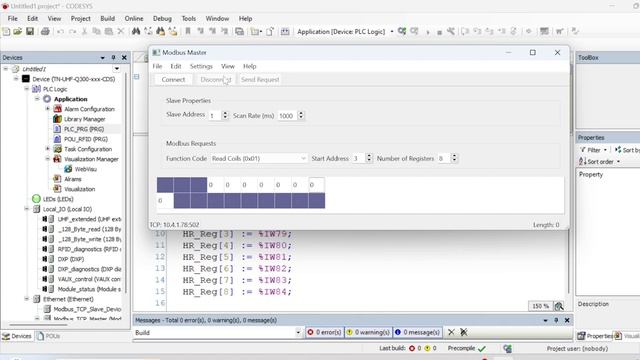
Task: Open the Project menu in CODESYS
Action: point(80,18)
